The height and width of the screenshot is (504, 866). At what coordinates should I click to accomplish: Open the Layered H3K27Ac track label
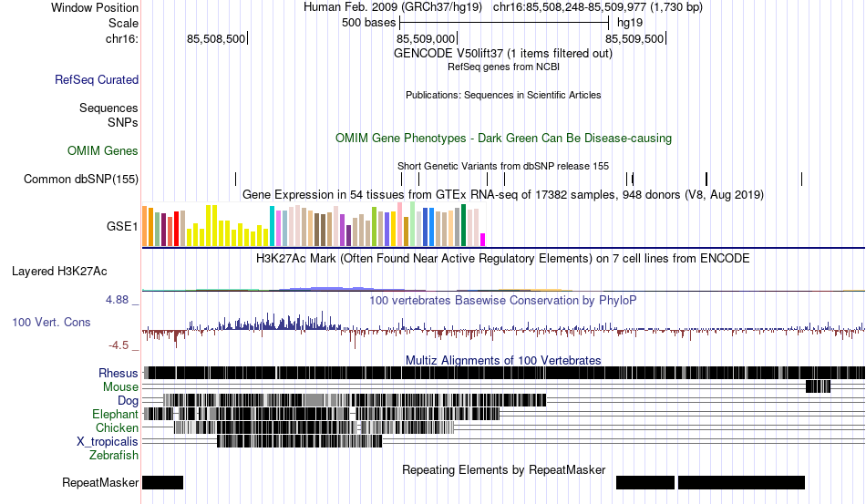pos(59,271)
